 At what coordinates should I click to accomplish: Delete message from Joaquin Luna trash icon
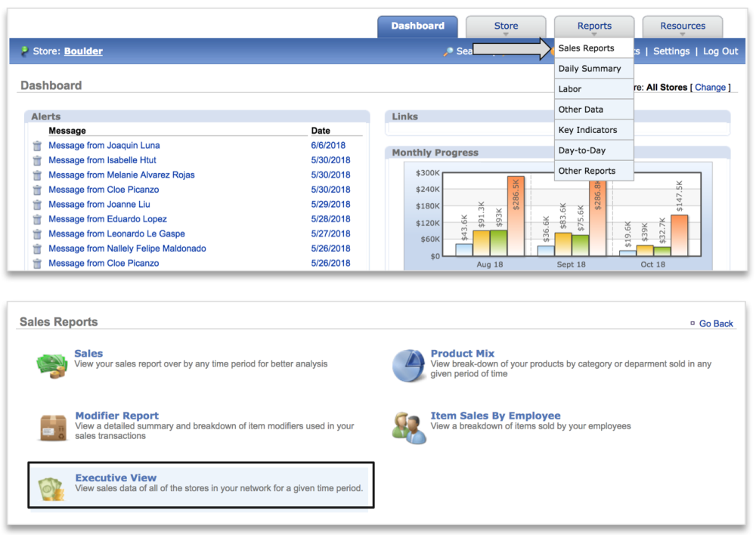coord(37,146)
